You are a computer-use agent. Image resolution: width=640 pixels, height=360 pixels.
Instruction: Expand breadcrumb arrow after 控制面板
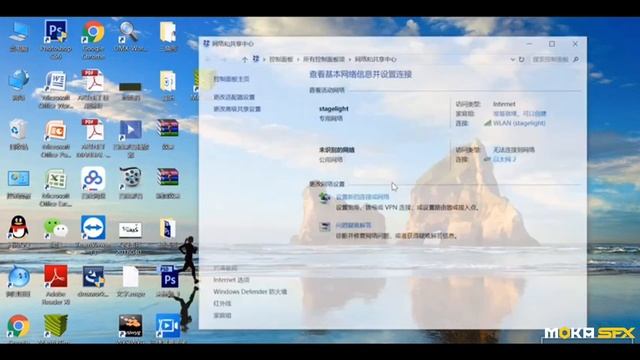(298, 59)
